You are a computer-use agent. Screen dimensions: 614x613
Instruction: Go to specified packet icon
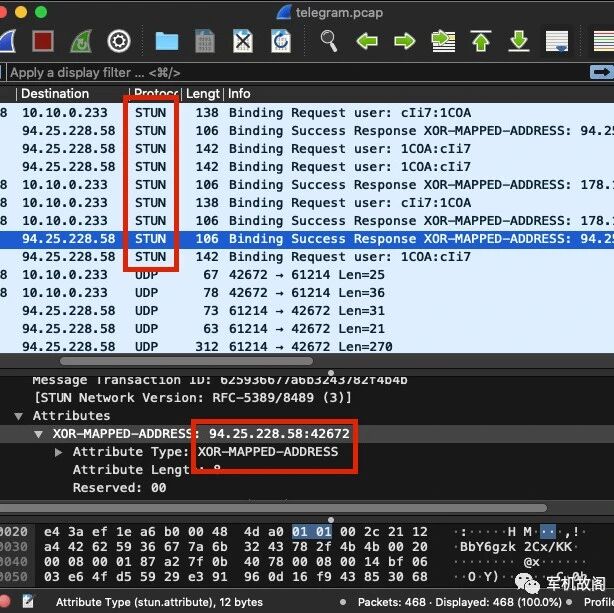tap(443, 41)
